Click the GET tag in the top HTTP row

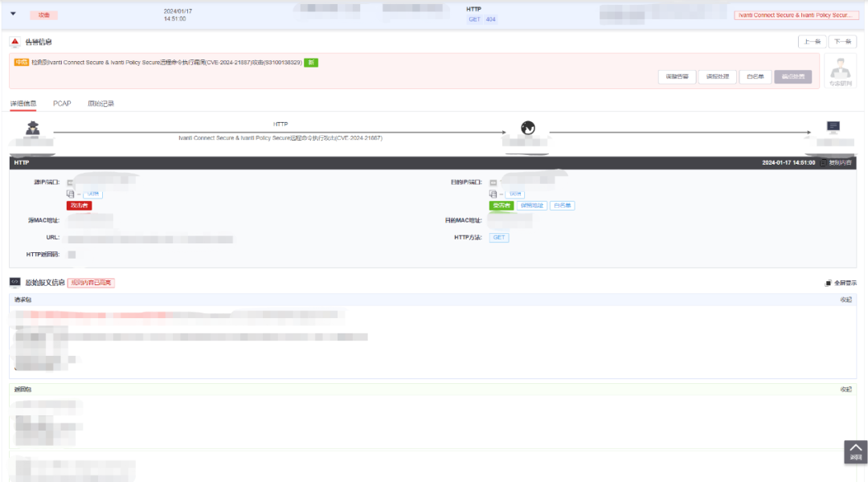[474, 19]
